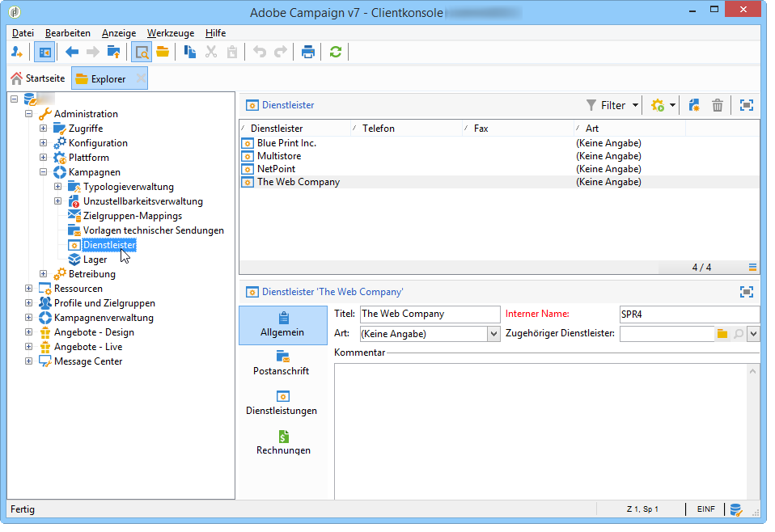Click the database icon in status bar
775x532 pixels.
click(736, 509)
